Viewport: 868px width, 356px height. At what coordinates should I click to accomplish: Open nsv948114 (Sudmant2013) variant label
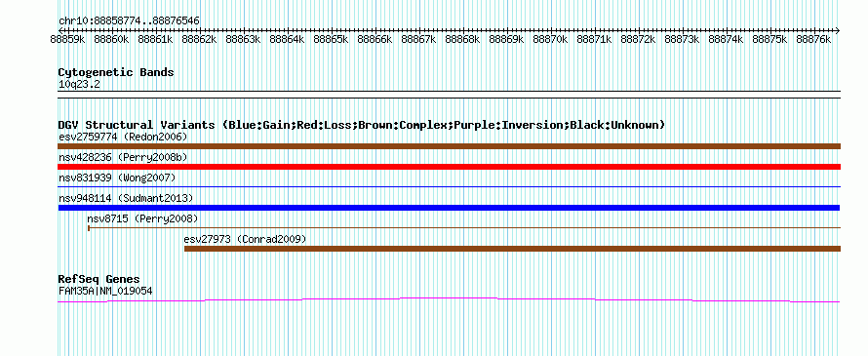coord(126,198)
